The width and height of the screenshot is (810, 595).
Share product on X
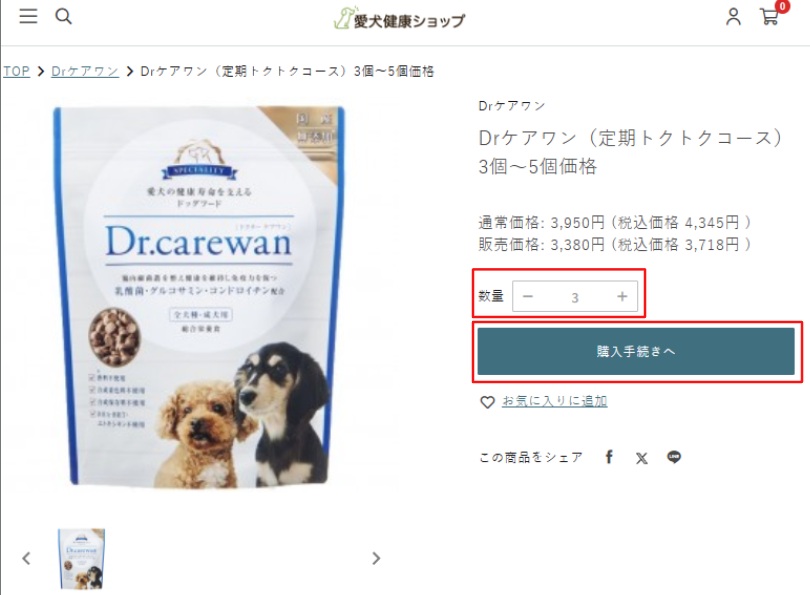coord(642,458)
